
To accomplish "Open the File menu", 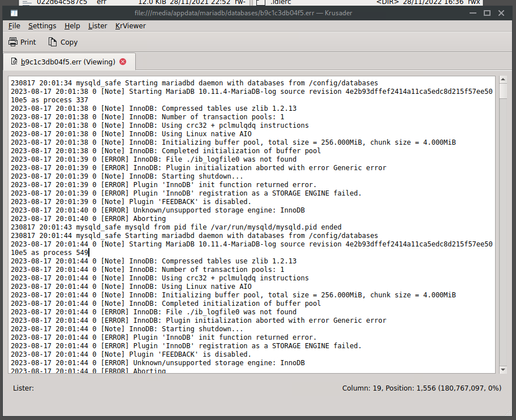I will [14, 25].
